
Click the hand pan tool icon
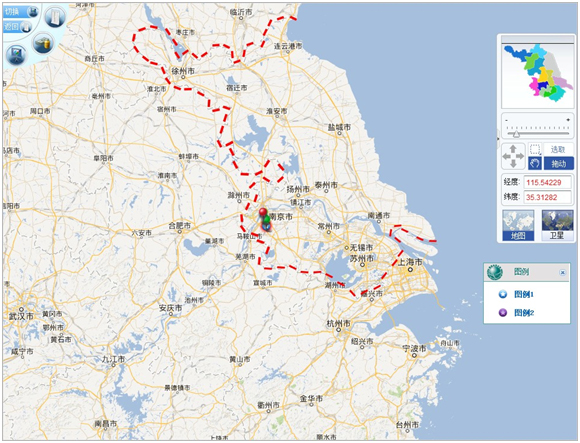click(535, 163)
